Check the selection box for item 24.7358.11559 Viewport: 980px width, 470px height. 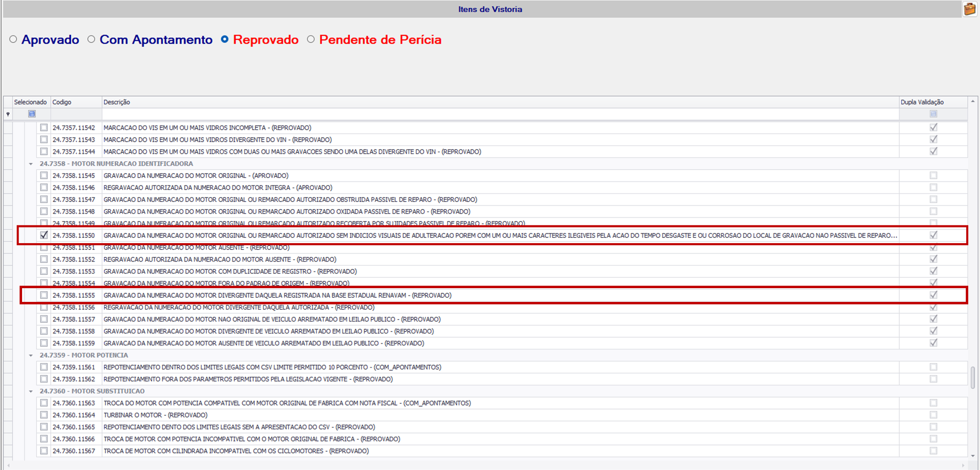44,343
